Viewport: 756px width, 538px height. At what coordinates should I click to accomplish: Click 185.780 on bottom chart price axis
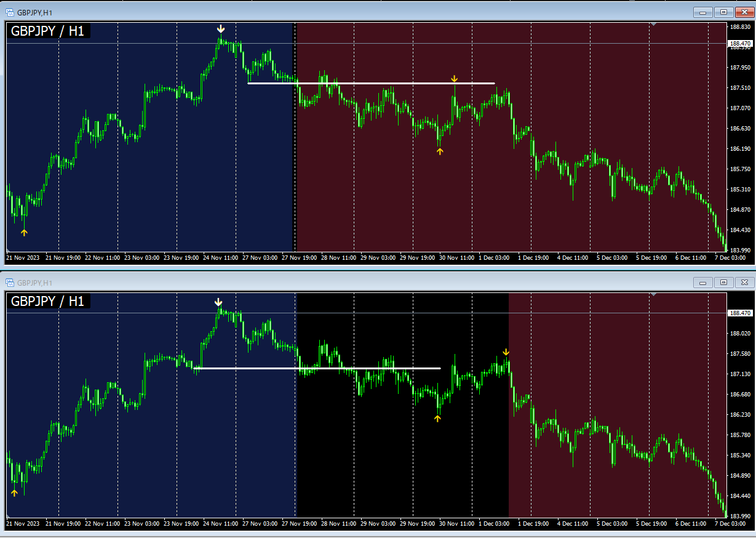point(740,435)
